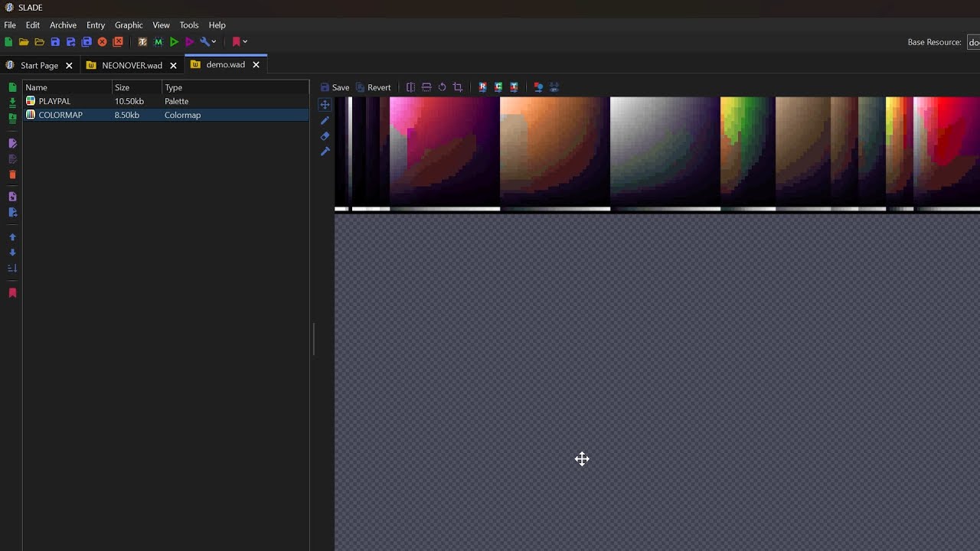Image resolution: width=980 pixels, height=551 pixels.
Task: Run archive with the green play icon
Action: point(175,42)
